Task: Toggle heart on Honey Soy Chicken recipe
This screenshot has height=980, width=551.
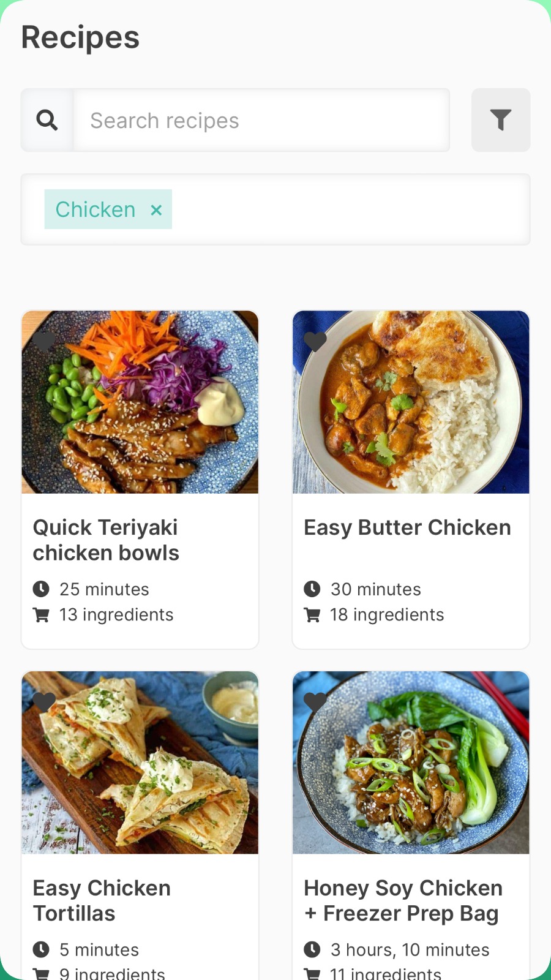Action: coord(315,701)
